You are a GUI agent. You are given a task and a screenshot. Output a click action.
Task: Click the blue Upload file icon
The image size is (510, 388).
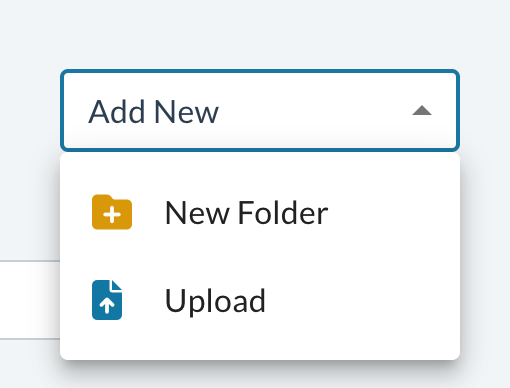(x=107, y=300)
